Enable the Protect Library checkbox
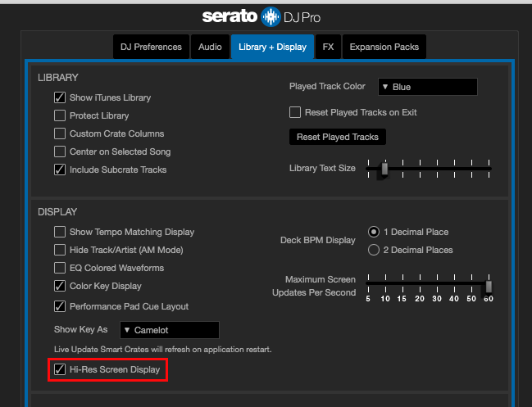This screenshot has height=407, width=532. (x=60, y=115)
